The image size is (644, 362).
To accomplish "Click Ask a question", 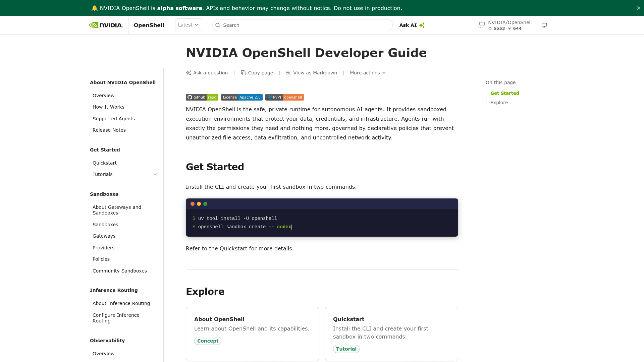I will pos(207,73).
